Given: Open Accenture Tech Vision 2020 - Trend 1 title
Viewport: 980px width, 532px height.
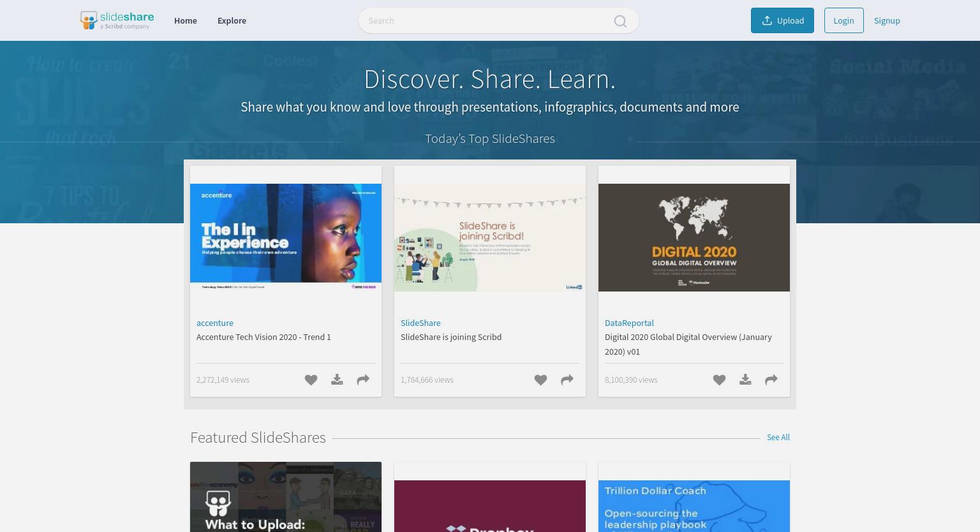Looking at the screenshot, I should [x=264, y=337].
